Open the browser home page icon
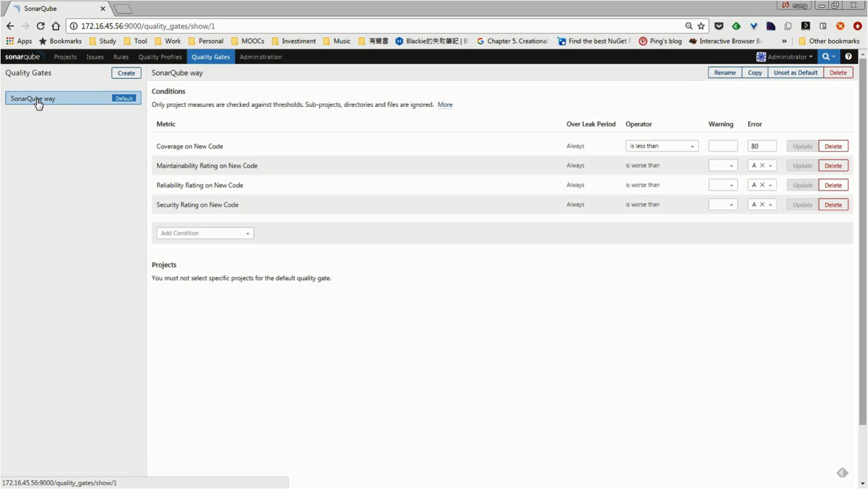The width and height of the screenshot is (868, 489). click(x=56, y=26)
